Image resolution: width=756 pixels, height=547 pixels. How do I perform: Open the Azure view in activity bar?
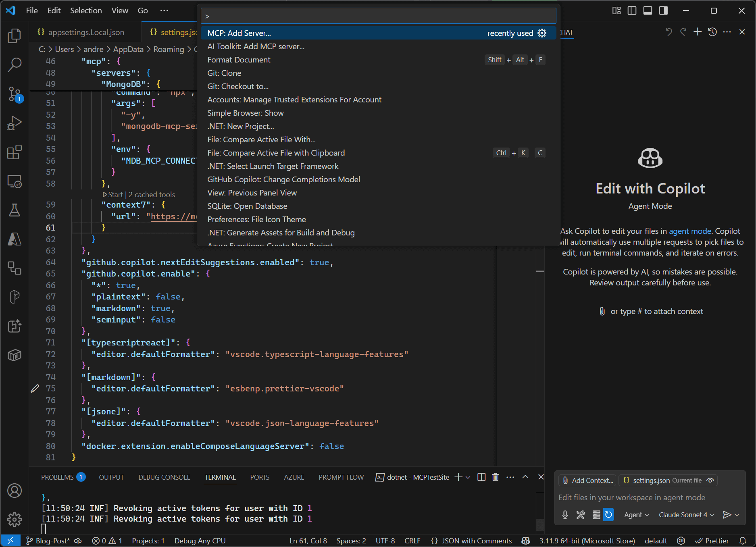pos(15,239)
